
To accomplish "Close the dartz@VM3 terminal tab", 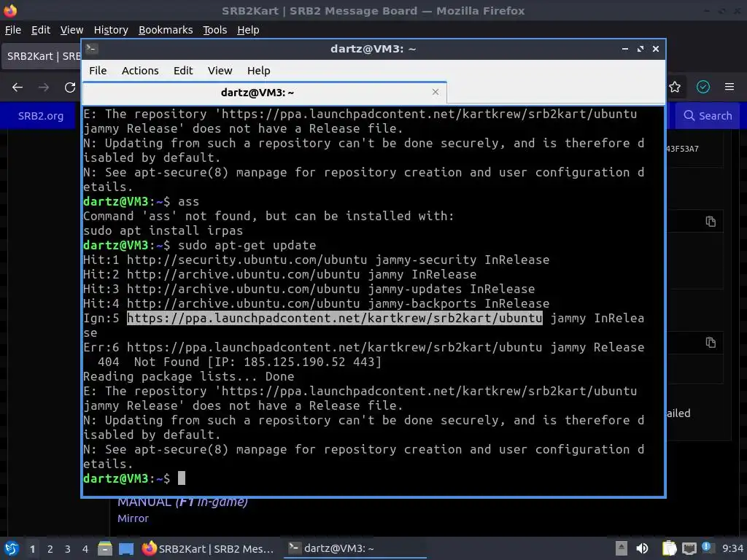I will pyautogui.click(x=436, y=92).
